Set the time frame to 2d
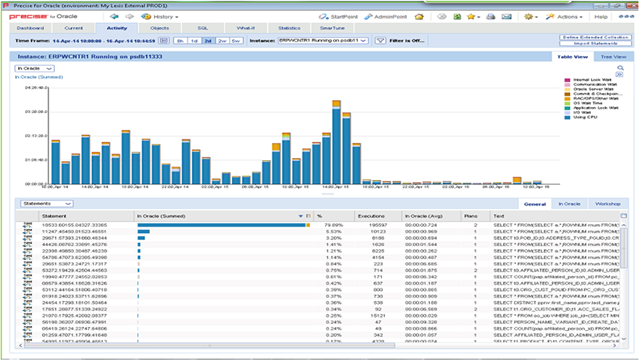Screen dimensions: 639x360 (208, 41)
